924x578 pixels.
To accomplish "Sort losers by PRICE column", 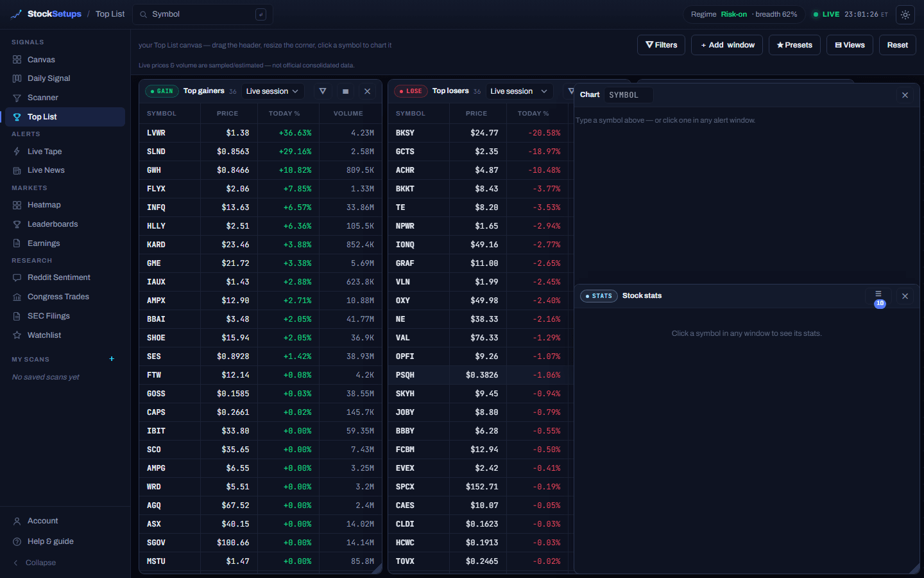I will [476, 114].
